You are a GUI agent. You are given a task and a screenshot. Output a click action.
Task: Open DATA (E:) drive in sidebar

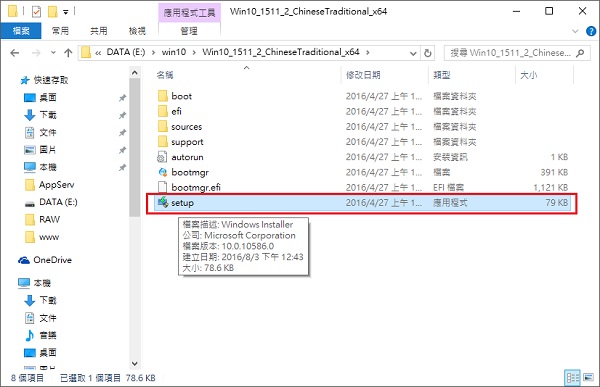(x=51, y=202)
